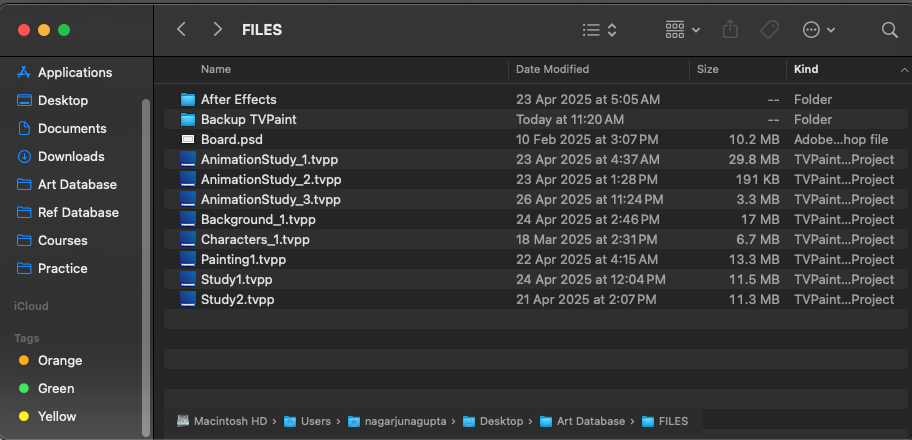The height and width of the screenshot is (440, 912).
Task: Jump to Desktop in path bar
Action: (498, 421)
